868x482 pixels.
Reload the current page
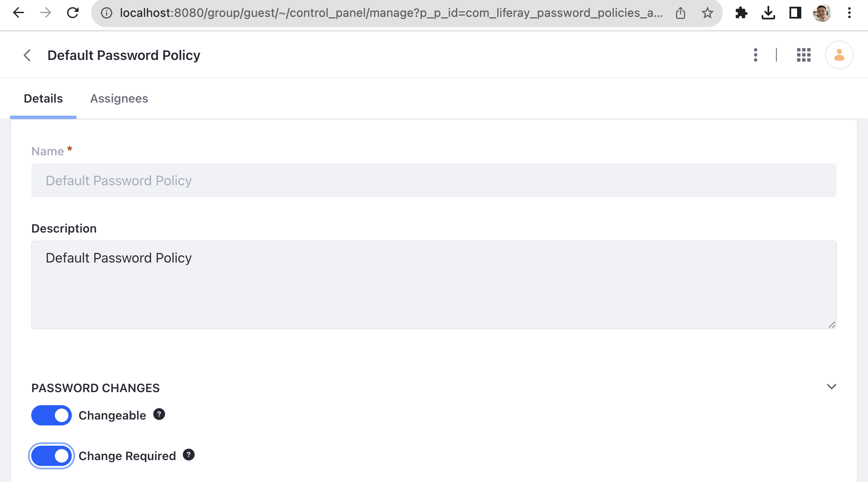[73, 13]
